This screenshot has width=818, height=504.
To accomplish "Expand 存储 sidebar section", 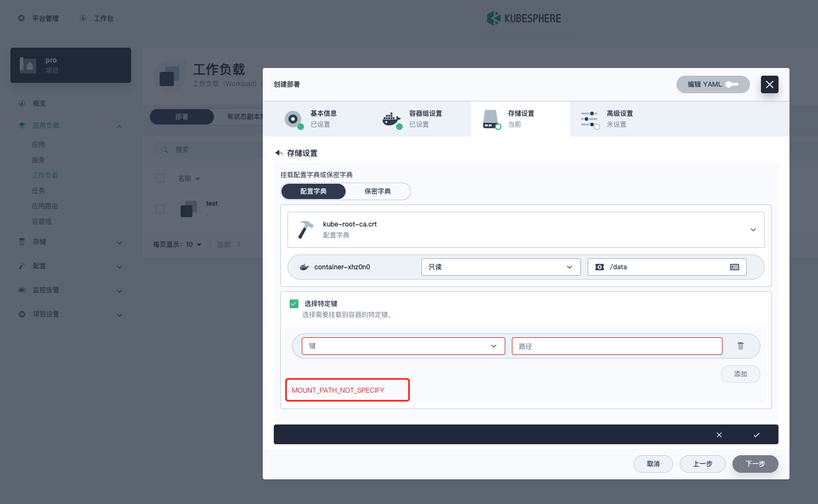I will coord(120,243).
